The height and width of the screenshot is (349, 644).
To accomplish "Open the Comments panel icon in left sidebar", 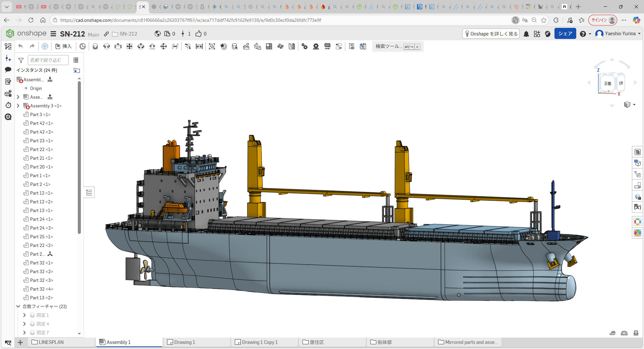I will coord(8,69).
